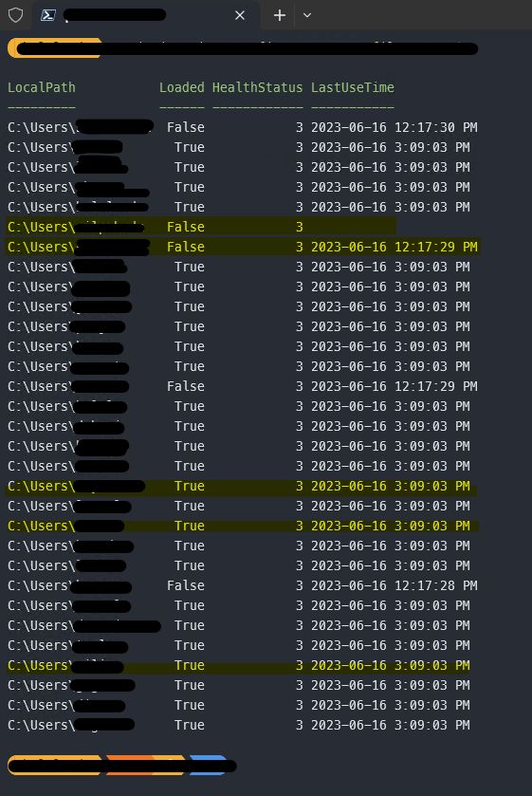Click the LocalPath column header
The width and height of the screenshot is (532, 796).
tap(42, 87)
